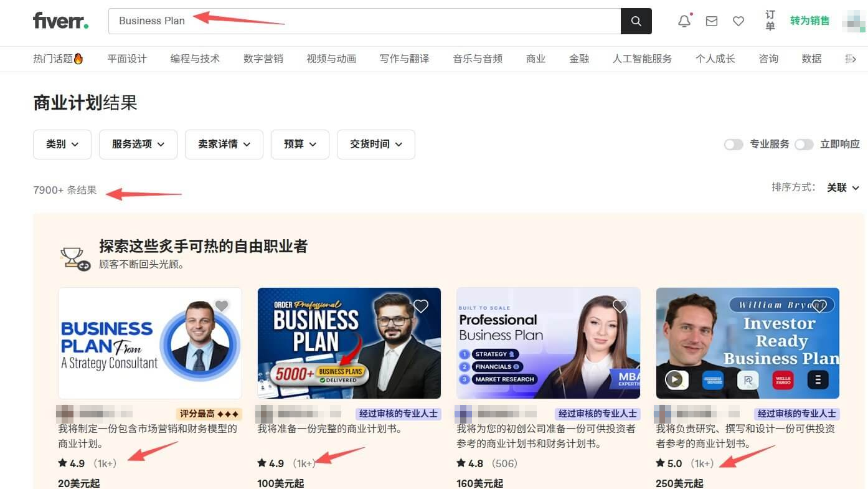This screenshot has width=868, height=489.
Task: Open the 金融 category
Action: click(579, 59)
